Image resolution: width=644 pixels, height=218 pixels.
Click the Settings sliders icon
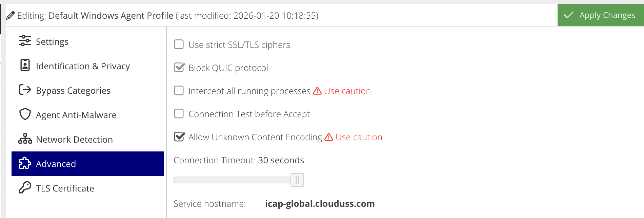point(25,41)
